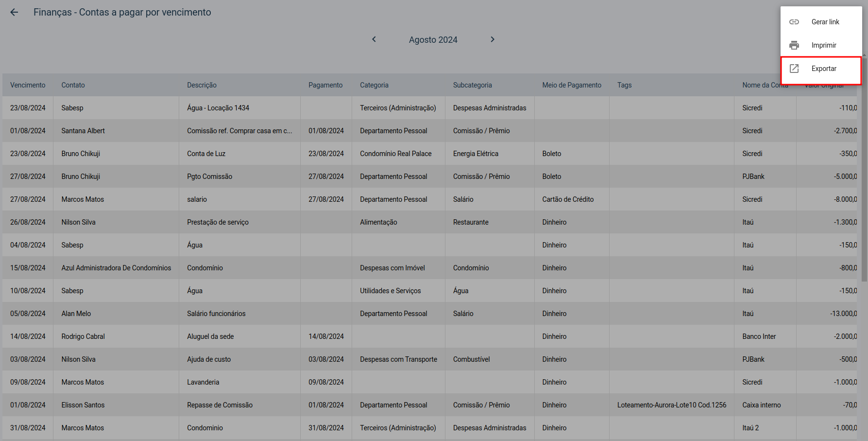Select the Energia Elétrica subcategory
The height and width of the screenshot is (441, 868).
[x=476, y=154]
